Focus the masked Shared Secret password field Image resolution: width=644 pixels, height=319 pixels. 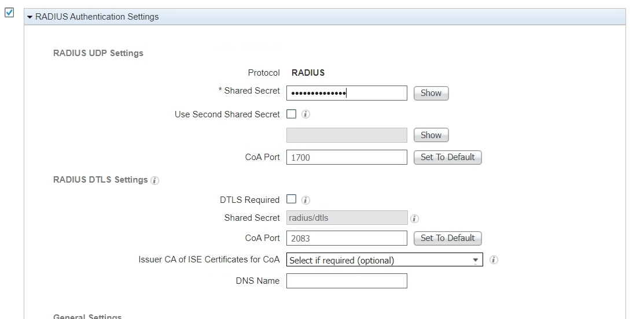(x=347, y=93)
